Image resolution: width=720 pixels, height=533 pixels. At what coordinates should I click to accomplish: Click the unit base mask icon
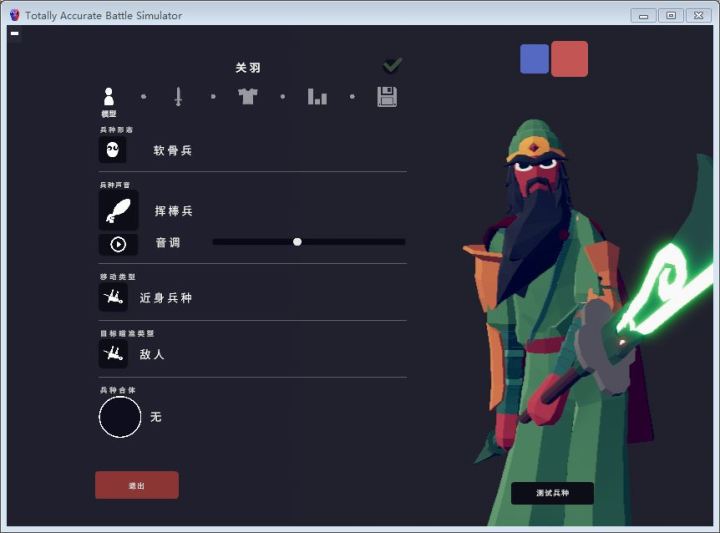[112, 150]
